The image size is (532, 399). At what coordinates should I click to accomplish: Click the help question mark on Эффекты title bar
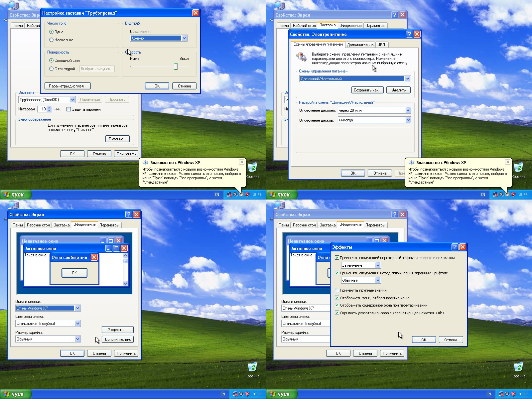click(x=455, y=247)
